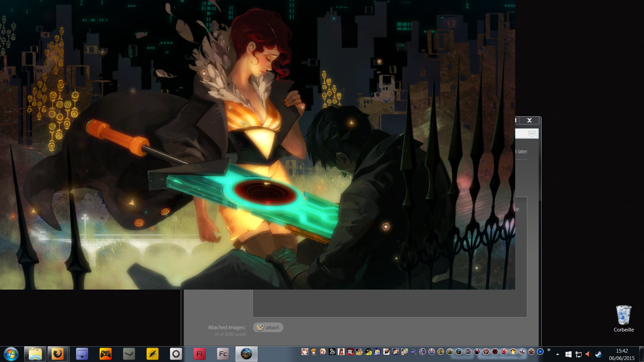Click black-and-white squiggle quick-launch icon

click(x=332, y=352)
